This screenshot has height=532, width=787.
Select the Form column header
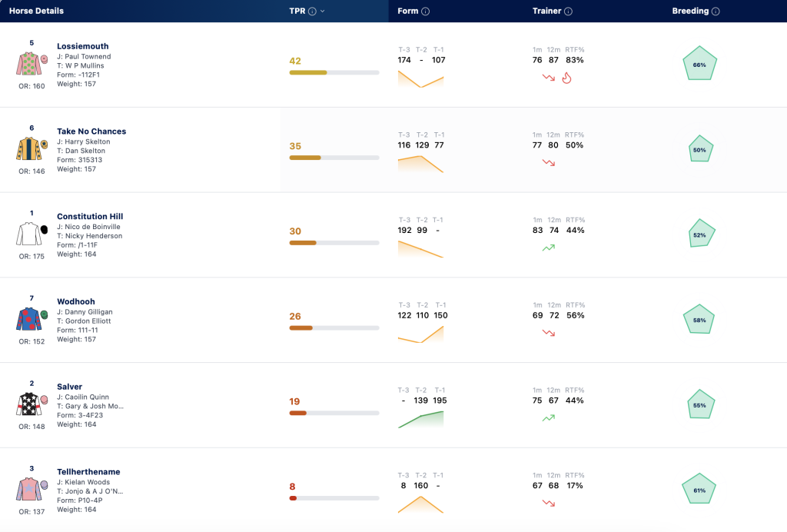click(407, 11)
